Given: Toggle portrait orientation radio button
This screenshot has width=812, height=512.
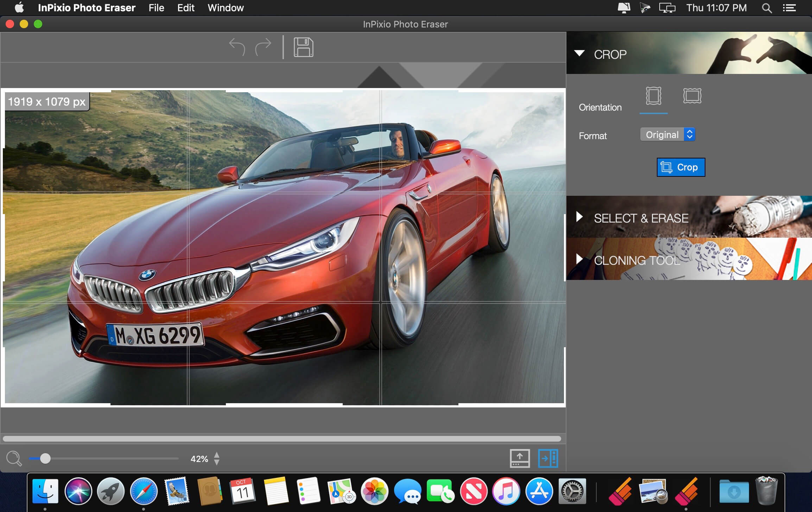Looking at the screenshot, I should coord(653,95).
